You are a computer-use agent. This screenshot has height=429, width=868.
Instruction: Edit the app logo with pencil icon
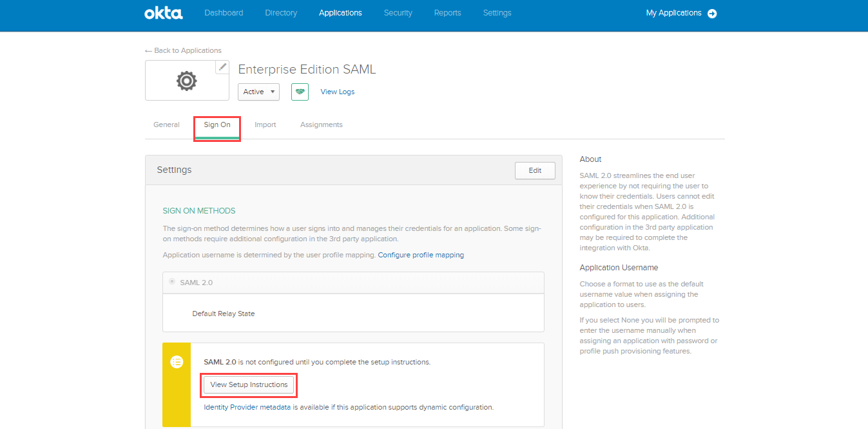(x=222, y=66)
